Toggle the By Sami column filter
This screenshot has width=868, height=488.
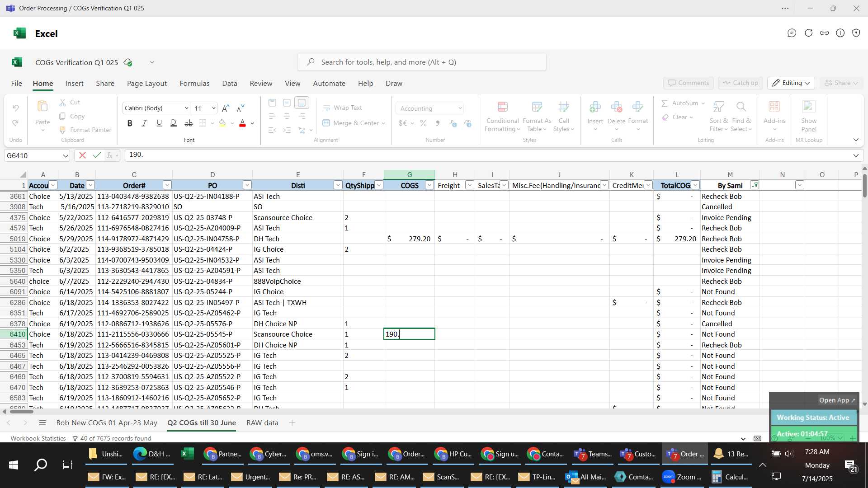click(x=755, y=185)
